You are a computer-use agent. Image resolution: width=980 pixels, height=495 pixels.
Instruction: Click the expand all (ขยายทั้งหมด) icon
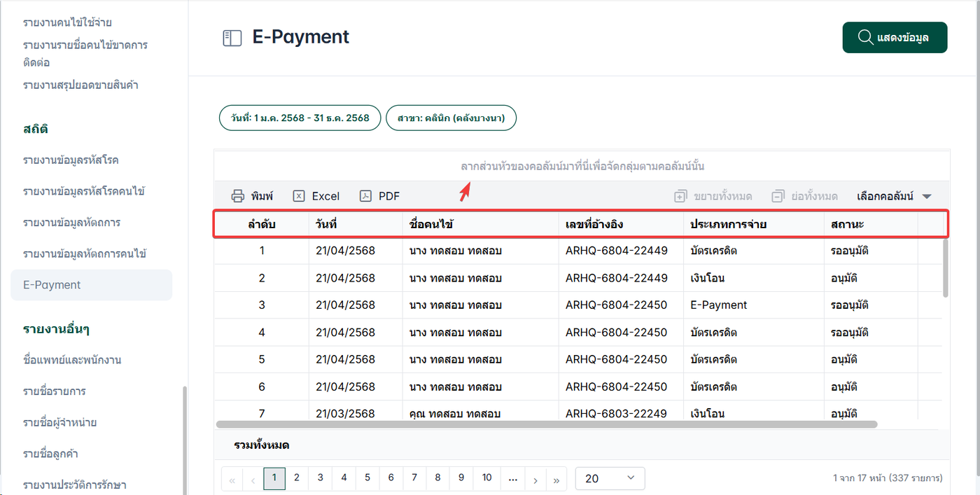[x=680, y=196]
